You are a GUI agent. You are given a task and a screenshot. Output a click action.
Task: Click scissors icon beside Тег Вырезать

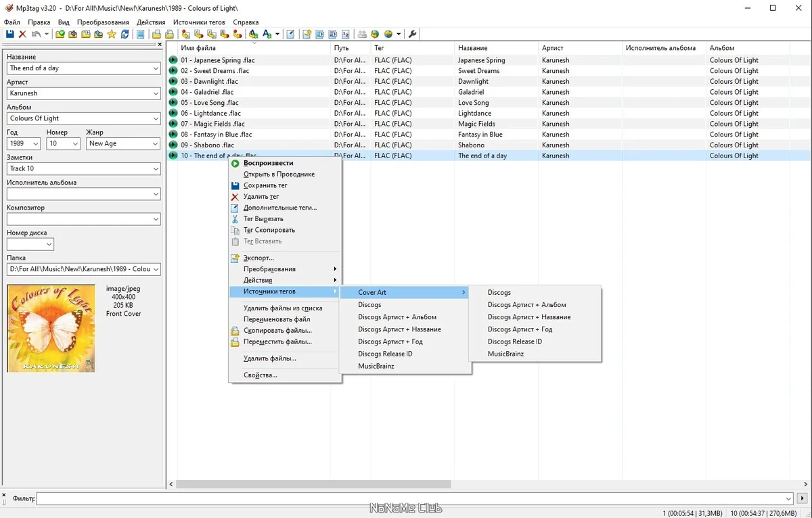[x=235, y=219]
